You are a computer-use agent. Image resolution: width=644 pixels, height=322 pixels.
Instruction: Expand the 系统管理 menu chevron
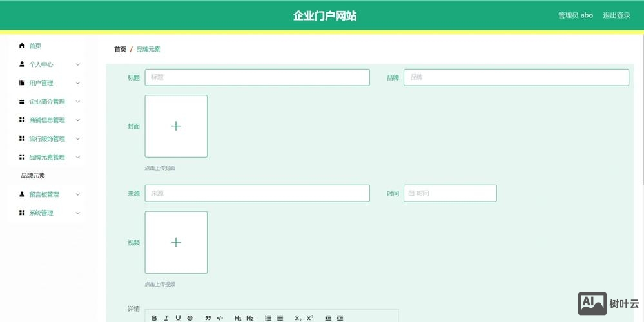77,213
